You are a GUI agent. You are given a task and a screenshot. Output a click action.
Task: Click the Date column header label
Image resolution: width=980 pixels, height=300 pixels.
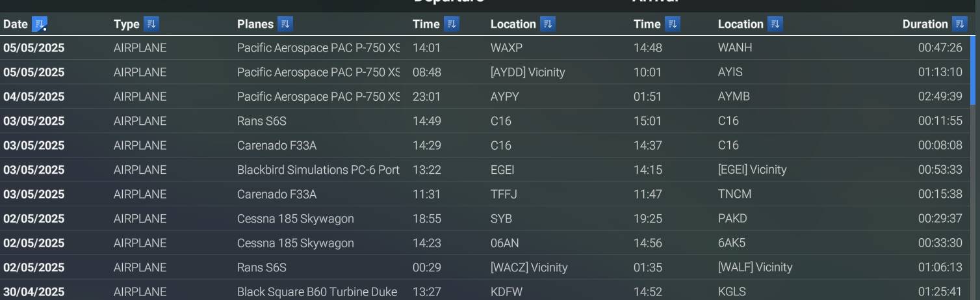(x=16, y=24)
